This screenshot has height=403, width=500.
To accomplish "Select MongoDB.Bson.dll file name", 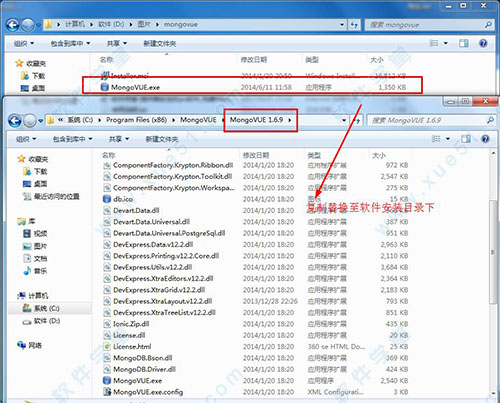I will [143, 358].
